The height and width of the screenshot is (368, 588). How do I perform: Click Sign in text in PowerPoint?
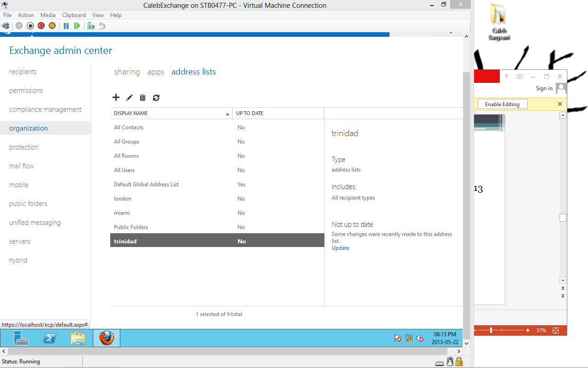544,88
